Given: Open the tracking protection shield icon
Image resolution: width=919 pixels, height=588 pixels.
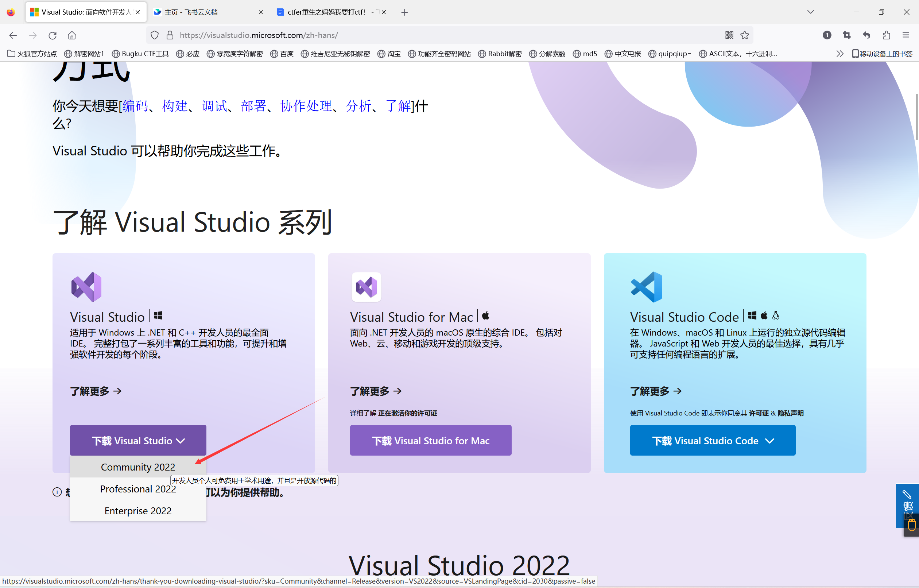Looking at the screenshot, I should click(x=155, y=35).
